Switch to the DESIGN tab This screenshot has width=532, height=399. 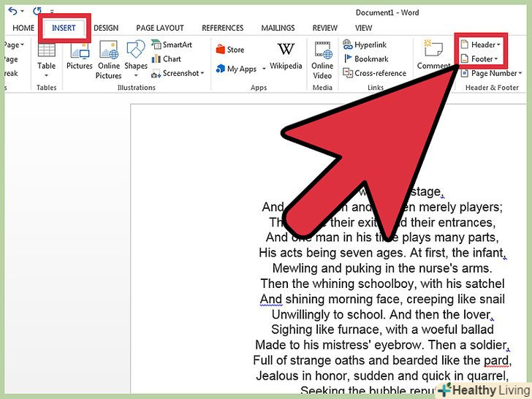[x=106, y=28]
